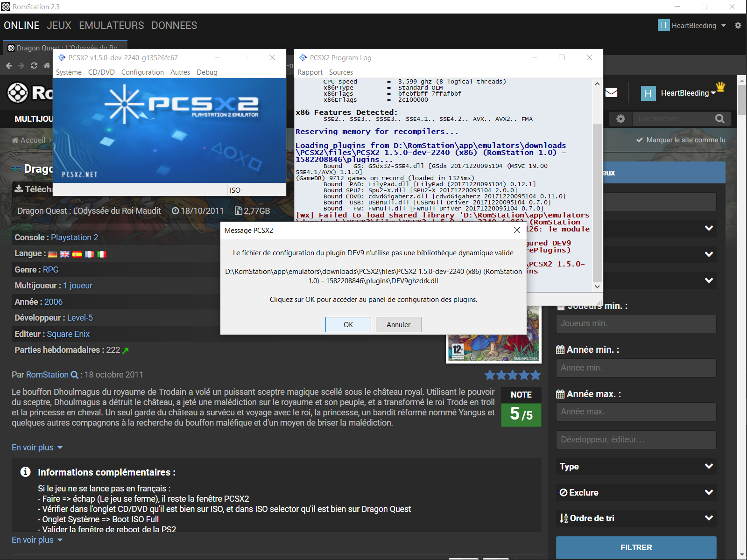The image size is (747, 560).
Task: Click the page reload icon
Action: point(34,66)
